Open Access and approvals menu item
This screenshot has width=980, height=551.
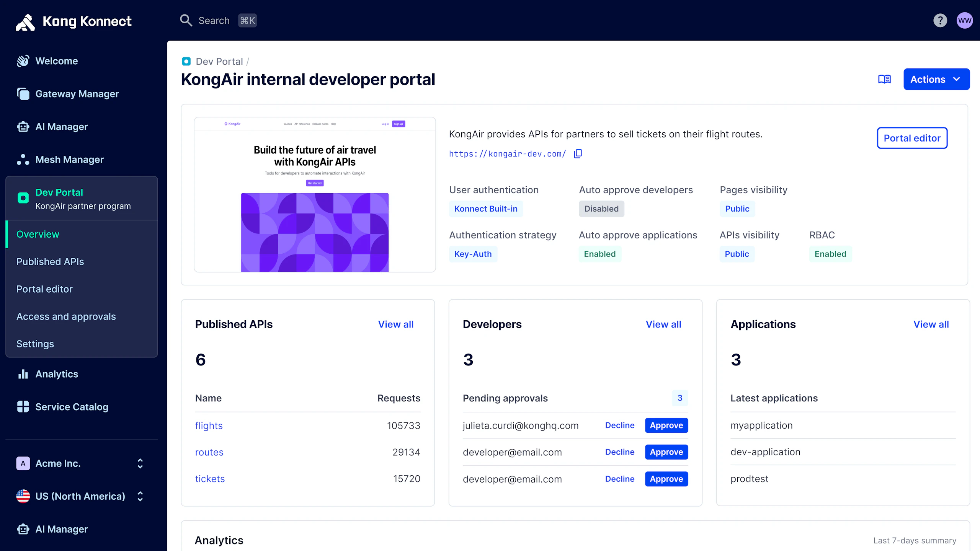pos(66,316)
